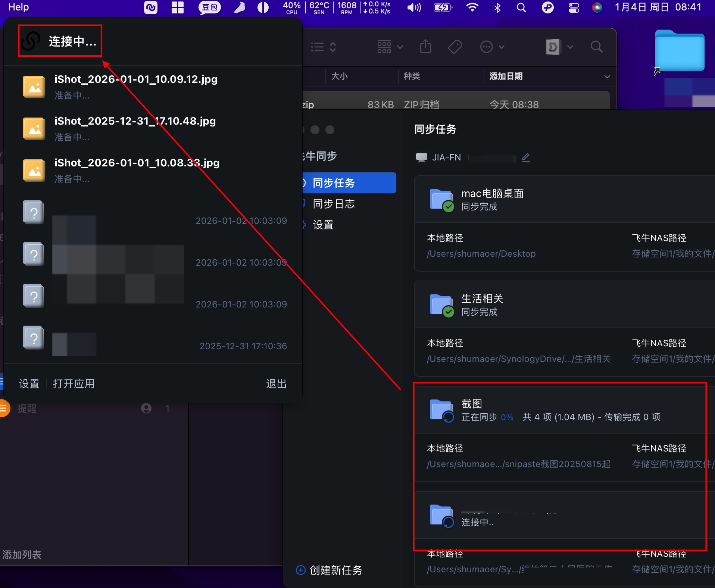Click 退出 to quit the sync app

click(276, 384)
